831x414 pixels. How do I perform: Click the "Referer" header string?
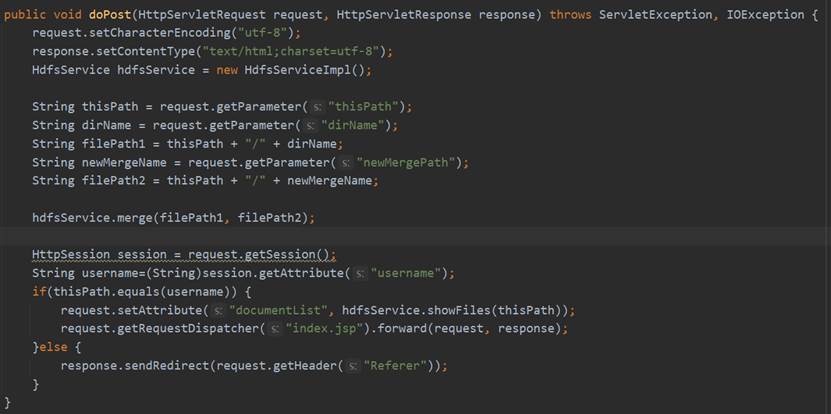[395, 365]
